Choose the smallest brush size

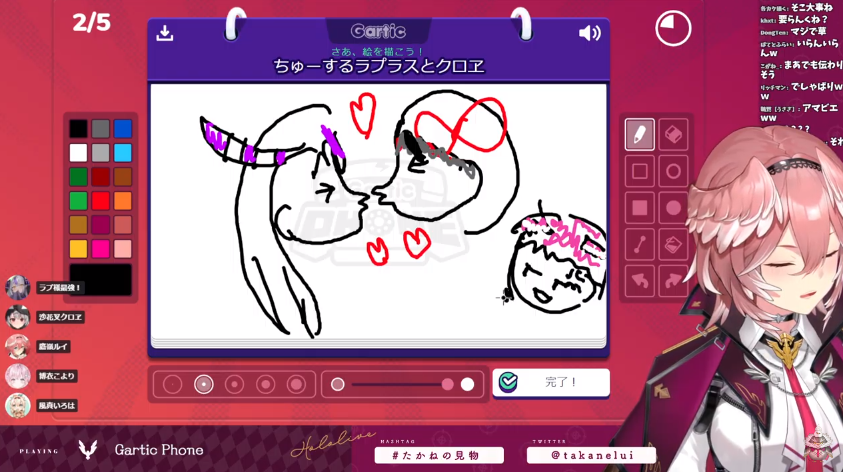point(172,384)
